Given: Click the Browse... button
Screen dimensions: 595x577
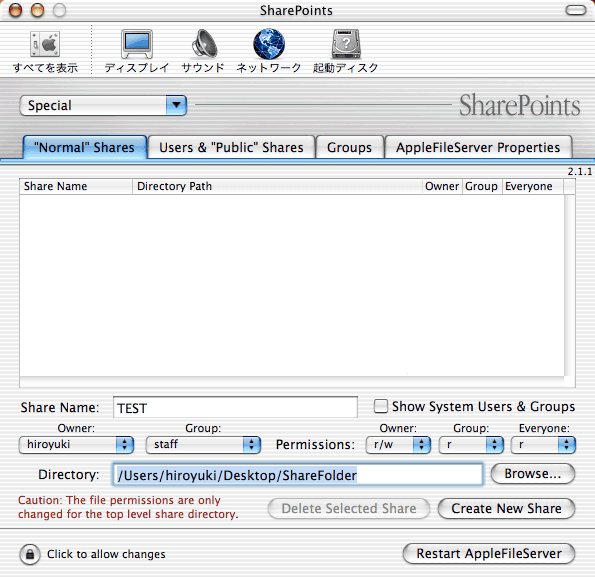Looking at the screenshot, I should coord(533,473).
